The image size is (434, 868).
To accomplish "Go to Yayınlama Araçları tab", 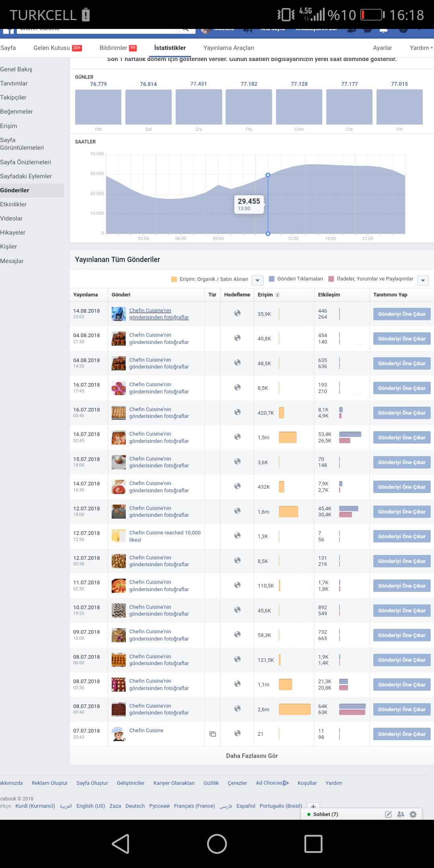I will 229,48.
